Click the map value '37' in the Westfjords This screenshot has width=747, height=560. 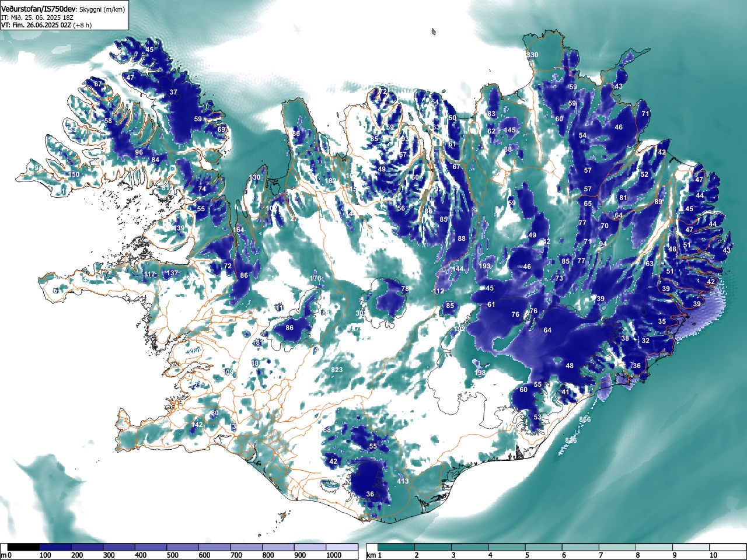(173, 92)
